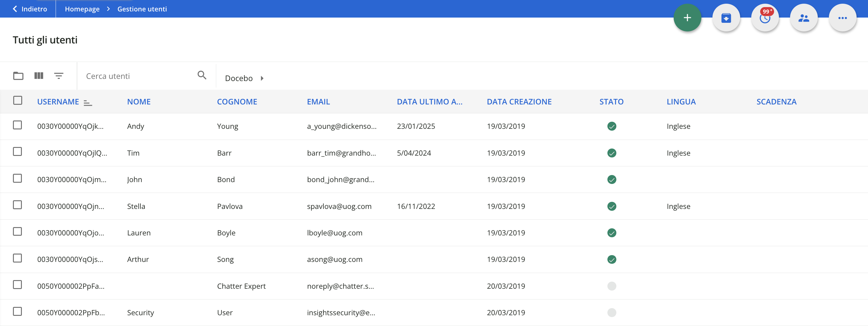This screenshot has height=326, width=868.
Task: Sort by COGNOME column header
Action: 237,102
